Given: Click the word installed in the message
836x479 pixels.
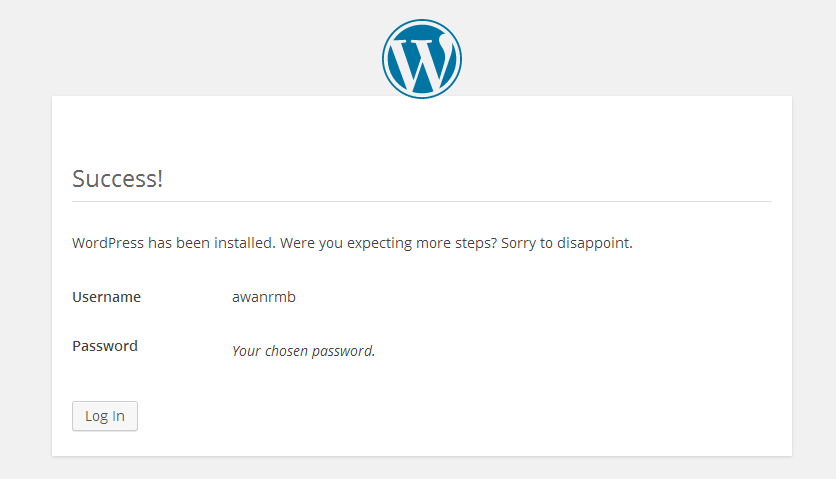Looking at the screenshot, I should tap(245, 243).
